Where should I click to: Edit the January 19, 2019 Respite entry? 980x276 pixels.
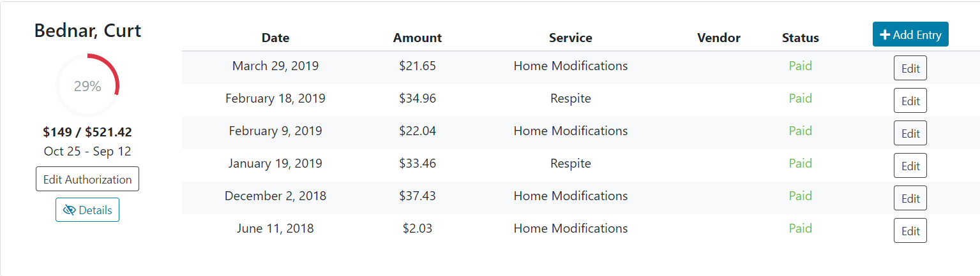pos(910,166)
